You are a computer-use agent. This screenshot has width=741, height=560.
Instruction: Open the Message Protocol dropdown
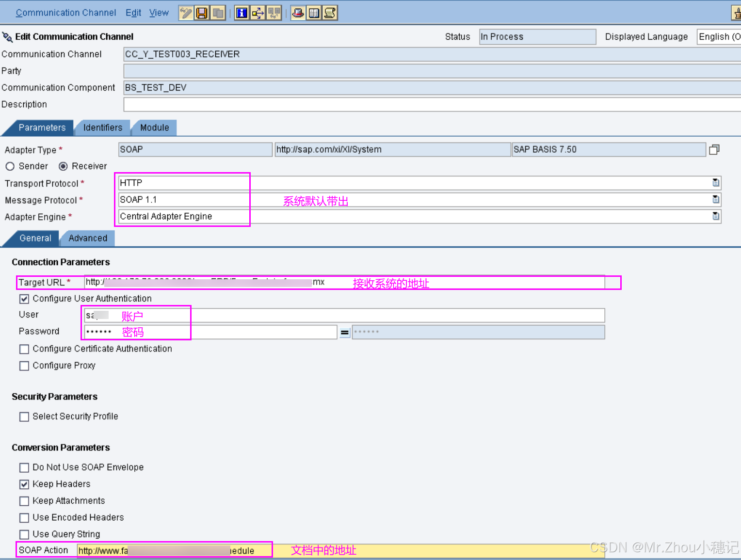[715, 199]
